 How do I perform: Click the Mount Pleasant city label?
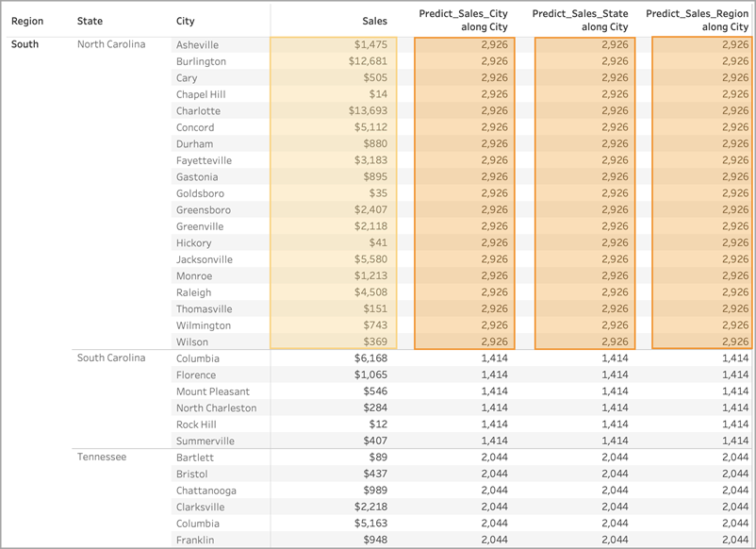click(x=213, y=391)
